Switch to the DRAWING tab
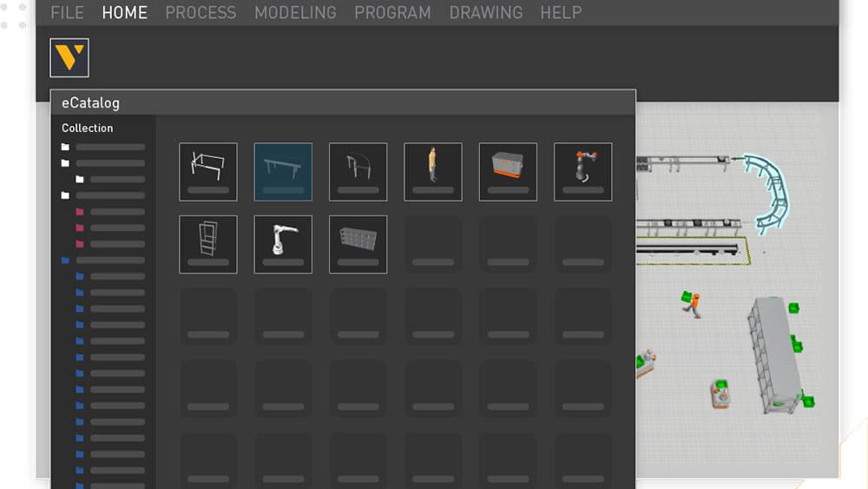 [485, 12]
